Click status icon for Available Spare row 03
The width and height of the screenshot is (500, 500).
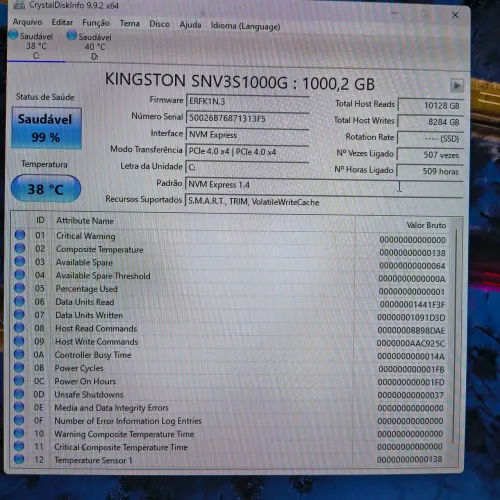coord(20,261)
